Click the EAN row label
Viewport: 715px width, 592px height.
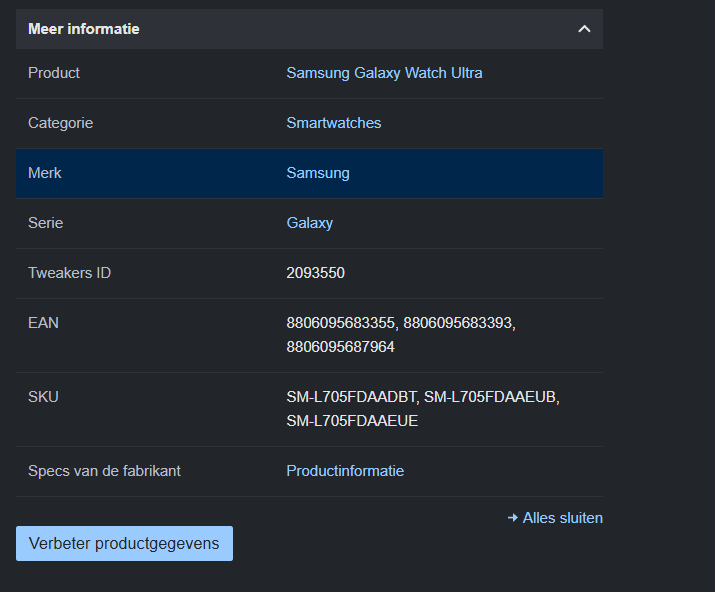coord(43,323)
